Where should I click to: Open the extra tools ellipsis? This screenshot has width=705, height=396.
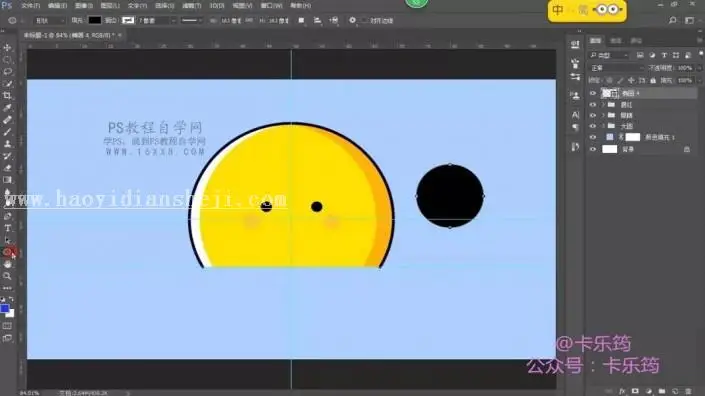(x=7, y=288)
